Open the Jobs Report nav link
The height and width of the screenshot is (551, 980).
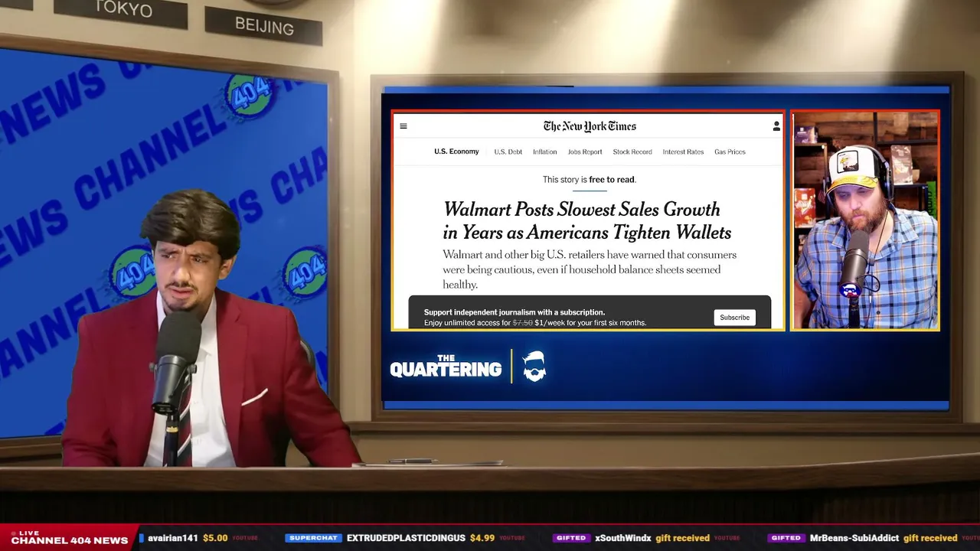[585, 152]
